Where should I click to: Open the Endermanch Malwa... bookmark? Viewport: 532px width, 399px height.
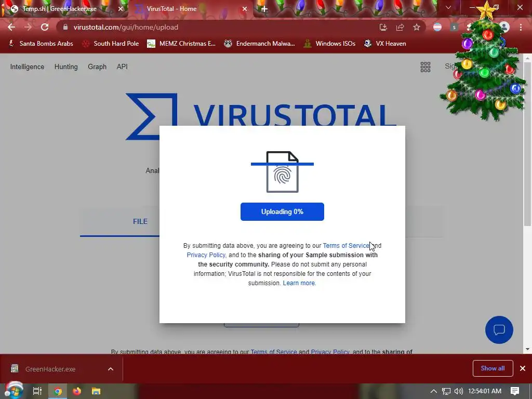pos(260,44)
